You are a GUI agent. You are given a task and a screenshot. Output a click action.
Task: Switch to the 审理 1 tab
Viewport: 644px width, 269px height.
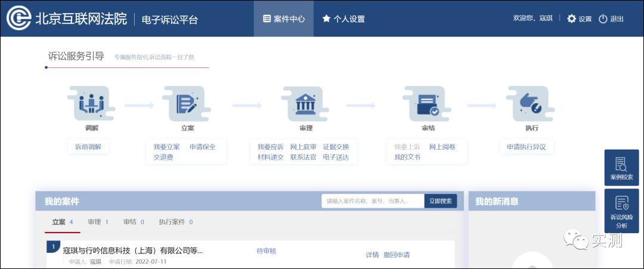(98, 222)
